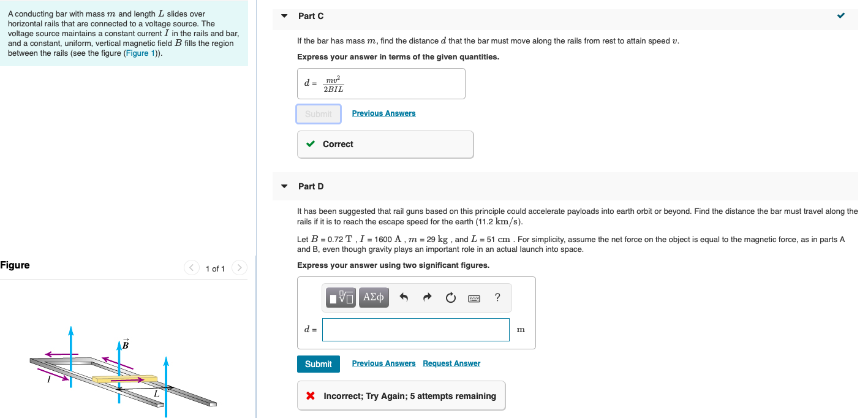Collapse Part C with its disclosure triangle
Image resolution: width=868 pixels, height=418 pixels.
284,16
